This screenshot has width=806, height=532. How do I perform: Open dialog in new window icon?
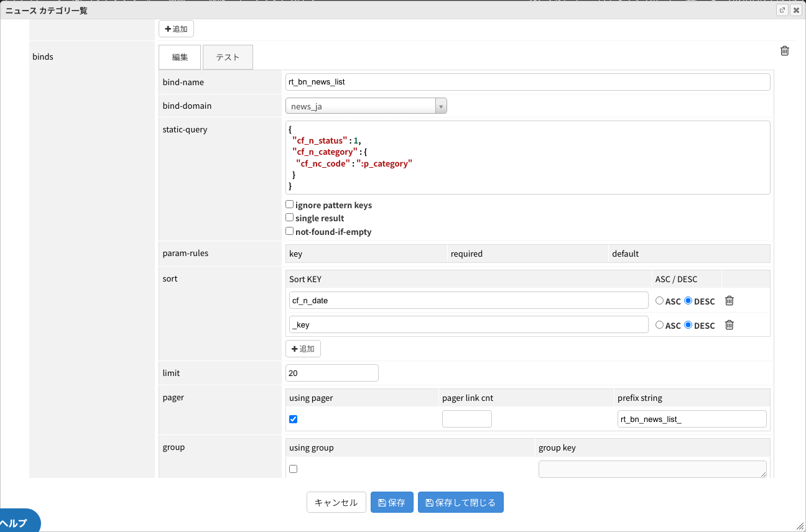(x=782, y=10)
